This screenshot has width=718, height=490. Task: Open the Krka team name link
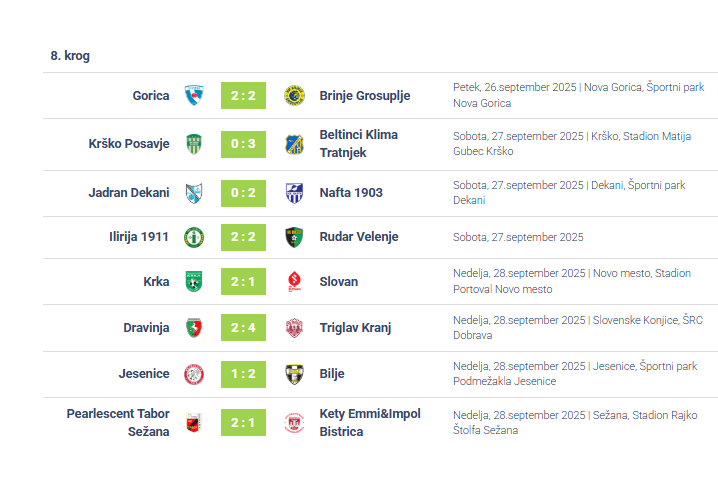tap(156, 281)
